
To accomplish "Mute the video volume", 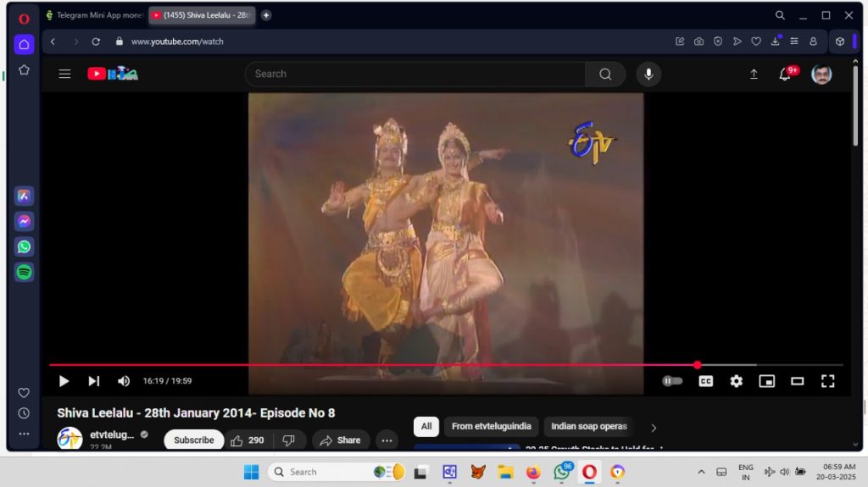I will tap(124, 381).
